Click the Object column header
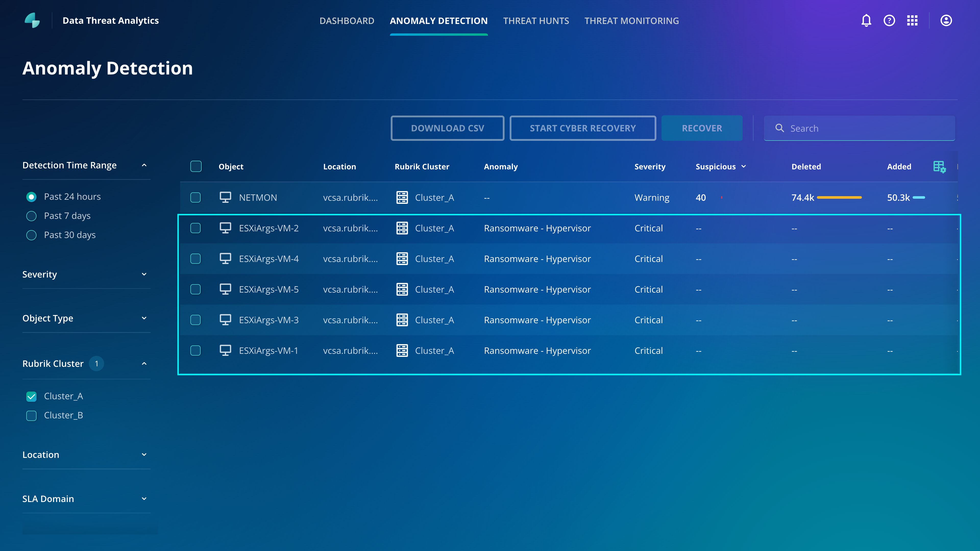The height and width of the screenshot is (551, 980). (231, 167)
